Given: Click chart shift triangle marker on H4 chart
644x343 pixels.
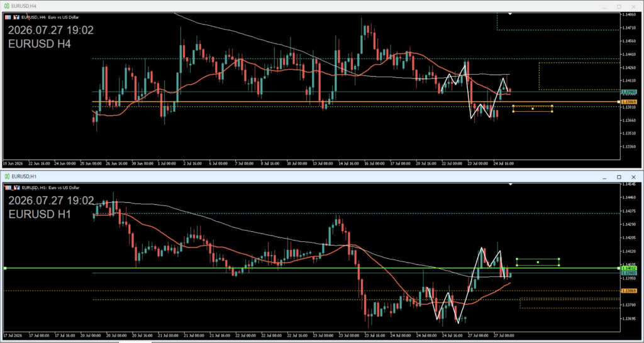Looking at the screenshot, I should click(x=510, y=14).
